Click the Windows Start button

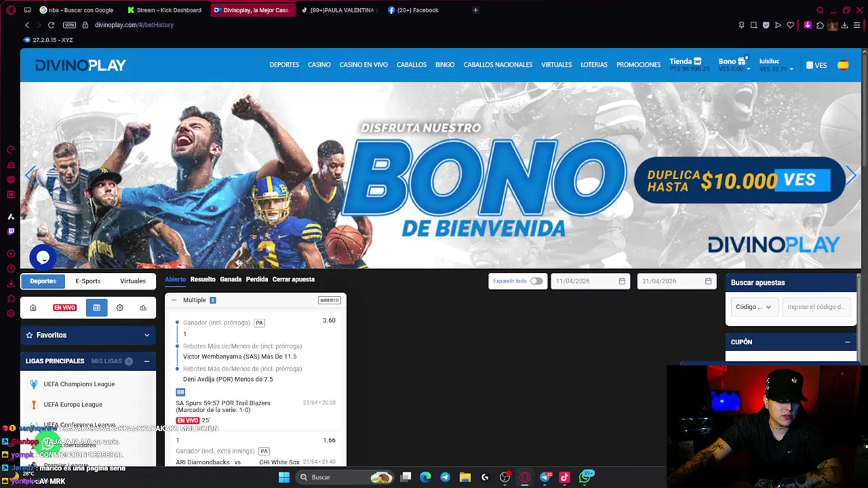(284, 477)
